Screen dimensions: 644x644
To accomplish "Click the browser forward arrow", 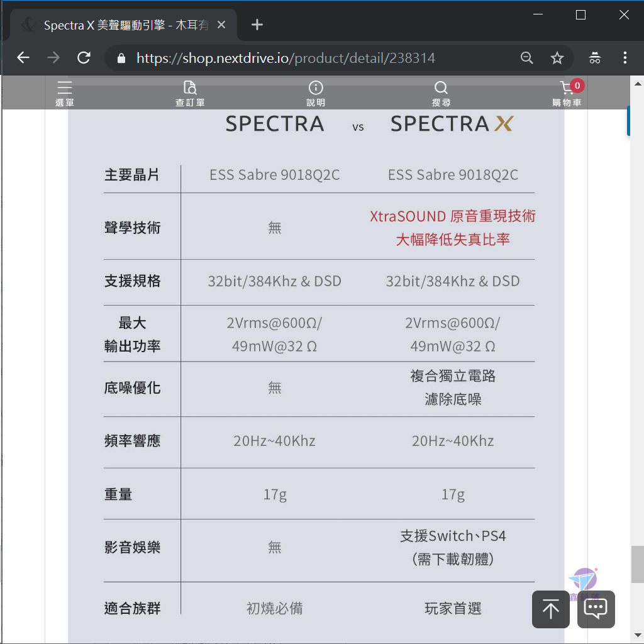I will click(53, 58).
